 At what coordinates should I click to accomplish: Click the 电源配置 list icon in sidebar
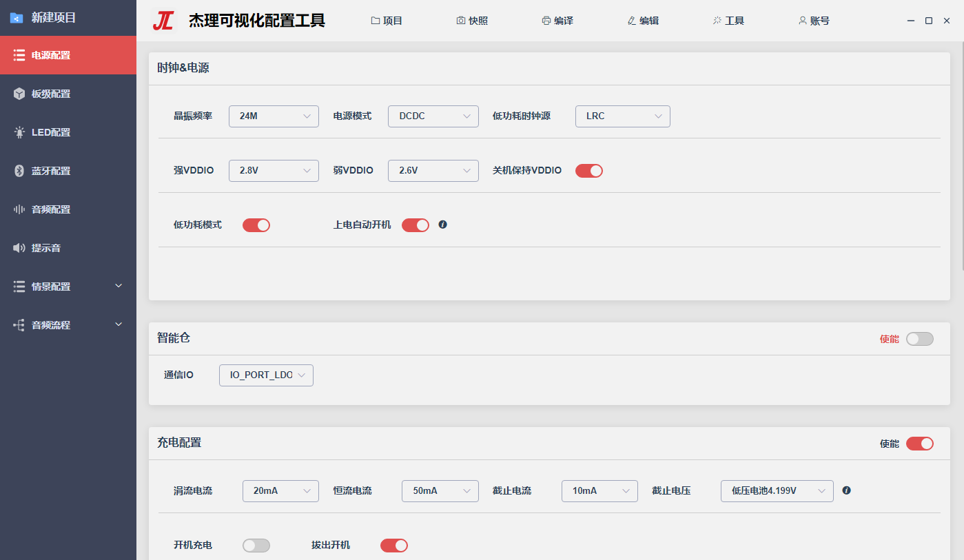tap(19, 55)
